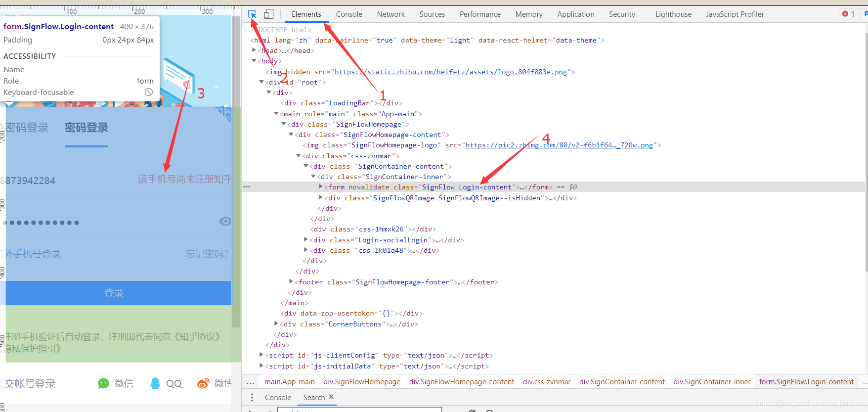Open the pic2.zhimg.com image link

coord(559,145)
